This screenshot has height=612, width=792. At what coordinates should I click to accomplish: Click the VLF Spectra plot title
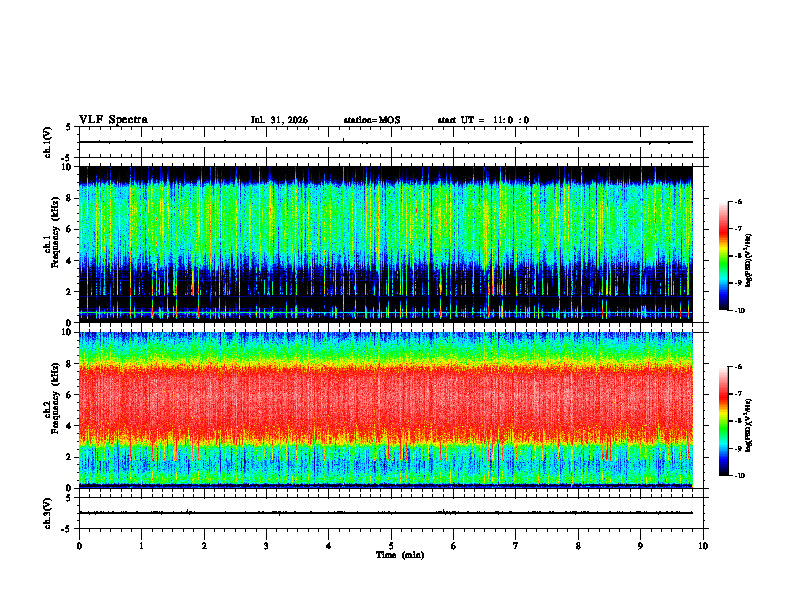[x=113, y=120]
